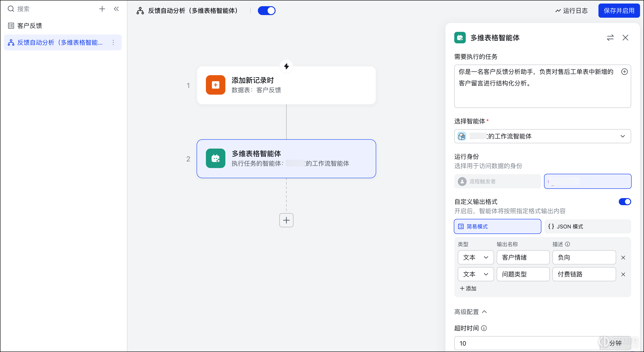The image size is (644, 352).
Task: Open type dropdown for 问题类型 row
Action: 475,274
